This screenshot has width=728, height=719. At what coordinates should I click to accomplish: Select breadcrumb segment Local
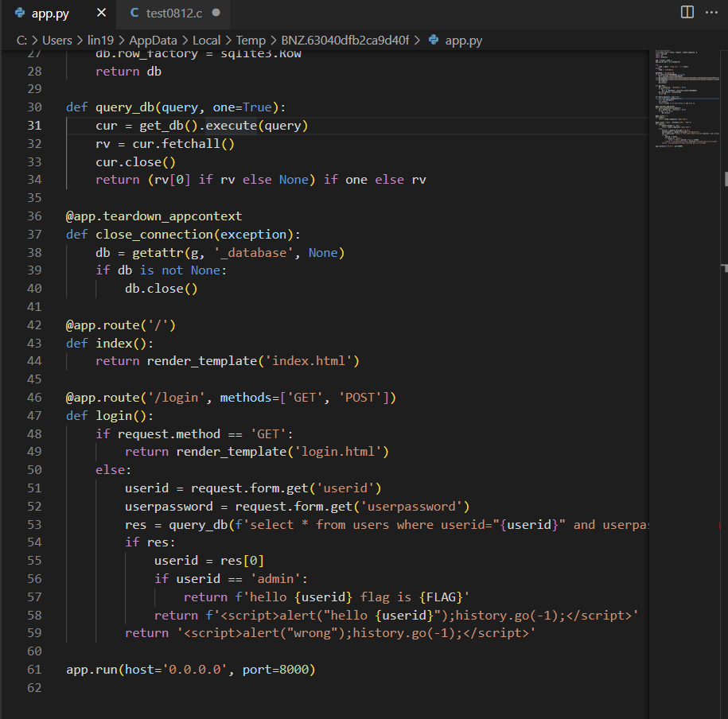click(207, 41)
